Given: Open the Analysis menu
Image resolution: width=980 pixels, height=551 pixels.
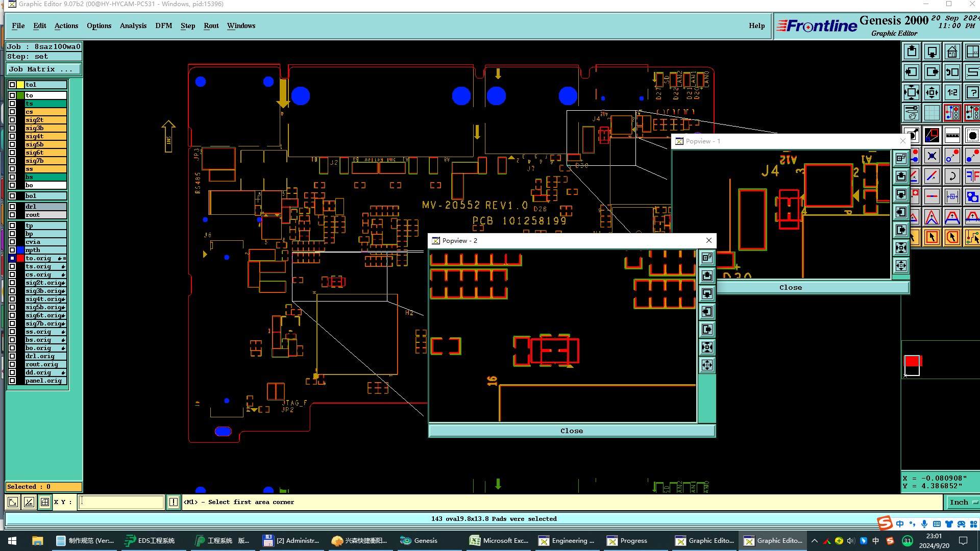Looking at the screenshot, I should (133, 26).
